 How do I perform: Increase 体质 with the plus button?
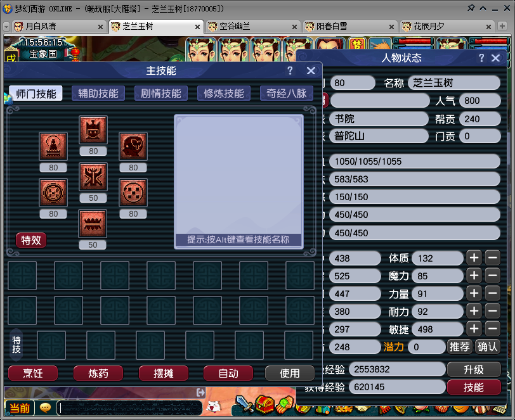click(x=474, y=258)
